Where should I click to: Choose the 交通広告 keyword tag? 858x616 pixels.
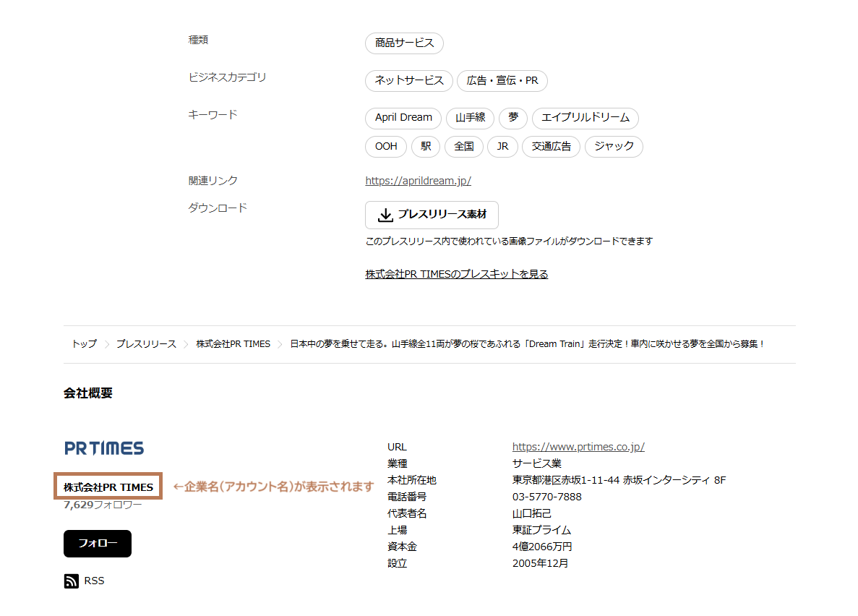[x=551, y=147]
